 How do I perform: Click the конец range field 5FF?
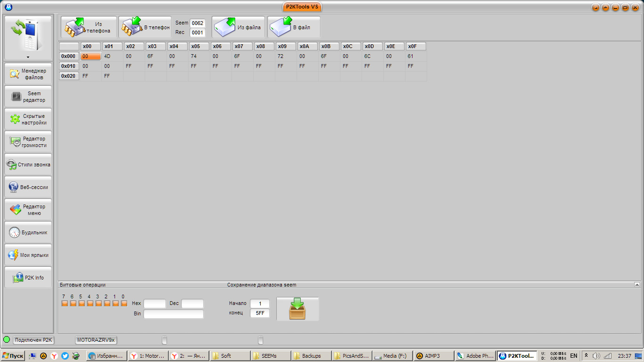pyautogui.click(x=260, y=313)
